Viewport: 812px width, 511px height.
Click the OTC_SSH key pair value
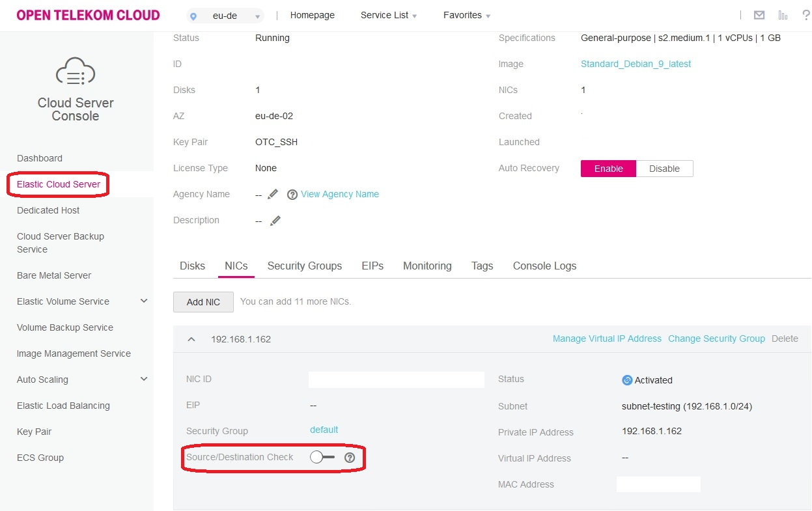(x=276, y=142)
